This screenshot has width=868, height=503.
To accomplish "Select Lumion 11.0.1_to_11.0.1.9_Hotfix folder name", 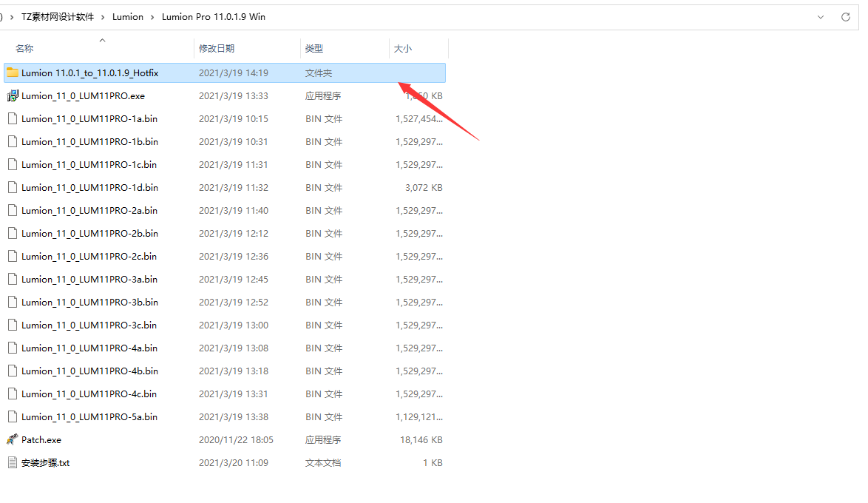I will click(89, 73).
